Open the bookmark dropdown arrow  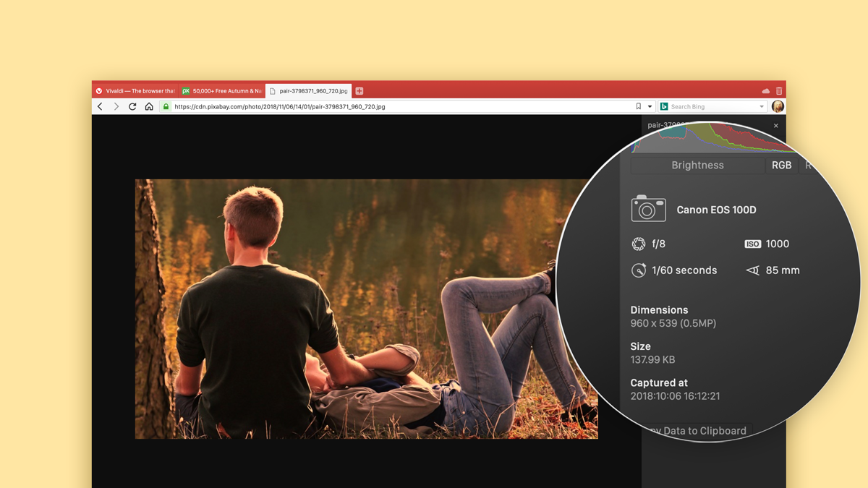click(x=650, y=107)
